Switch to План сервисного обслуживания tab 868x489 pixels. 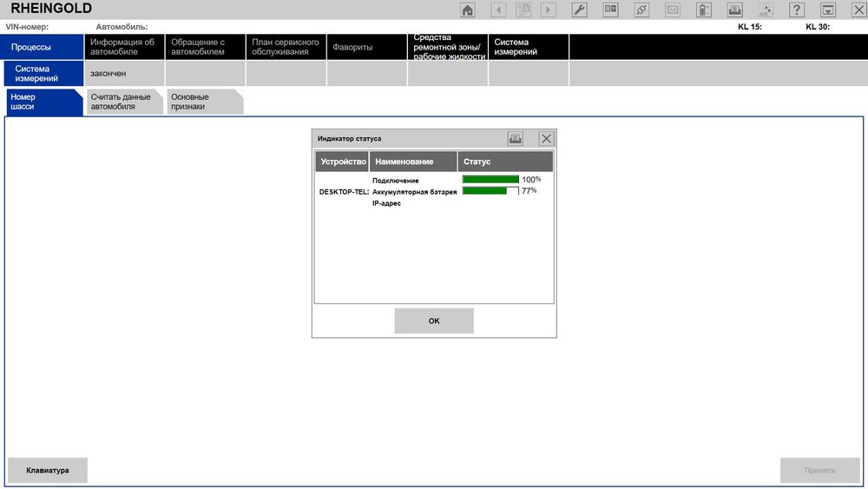(x=286, y=47)
